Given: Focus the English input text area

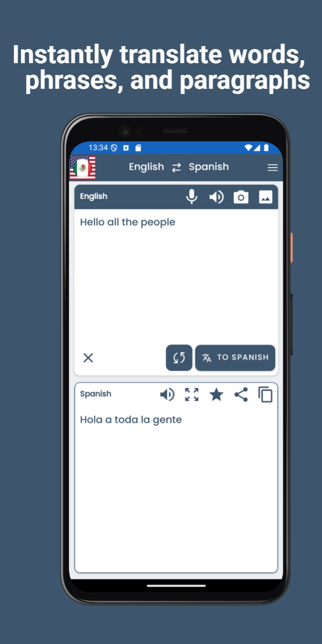Looking at the screenshot, I should coord(176,276).
